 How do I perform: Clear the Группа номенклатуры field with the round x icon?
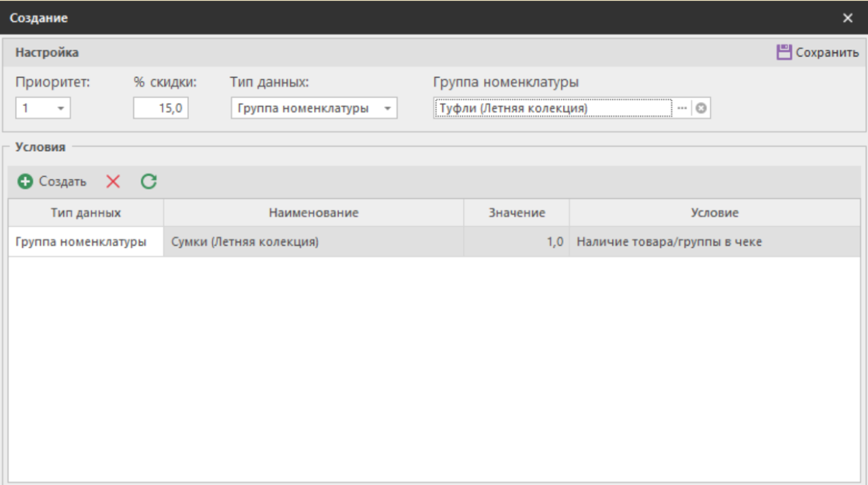coord(701,108)
